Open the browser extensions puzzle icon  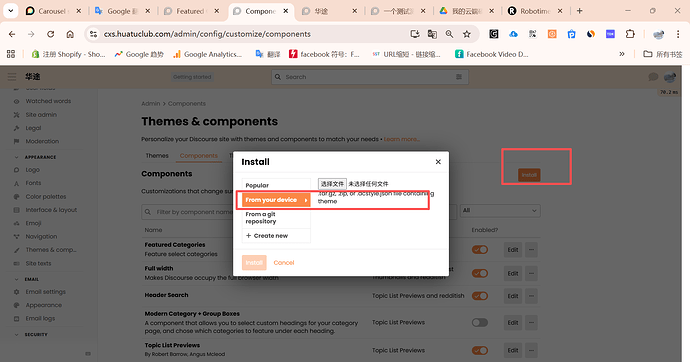(x=630, y=34)
